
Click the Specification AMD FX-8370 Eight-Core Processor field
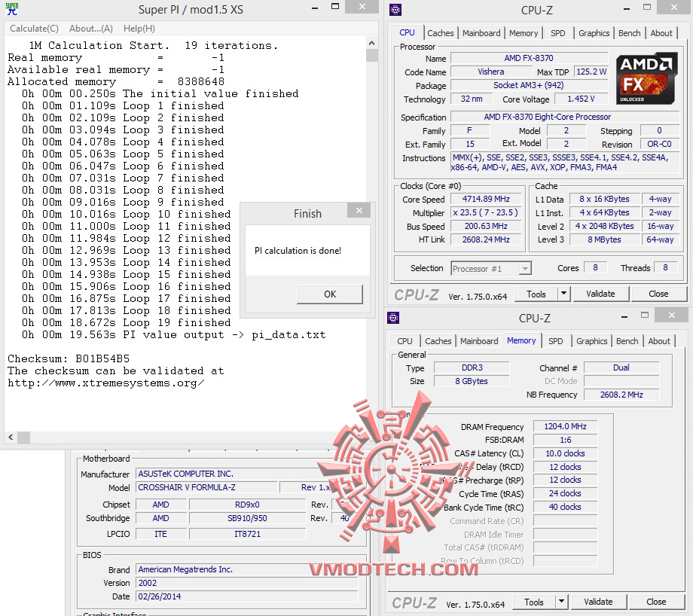coord(565,117)
